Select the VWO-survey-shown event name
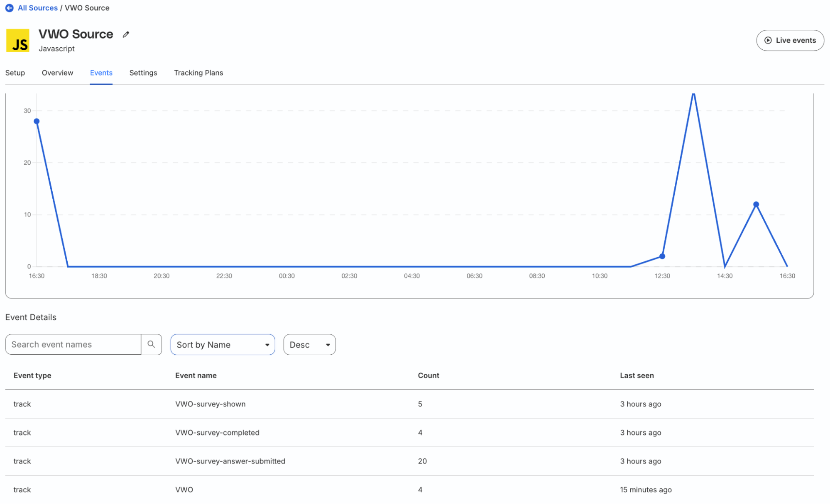This screenshot has height=504, width=830. point(211,404)
